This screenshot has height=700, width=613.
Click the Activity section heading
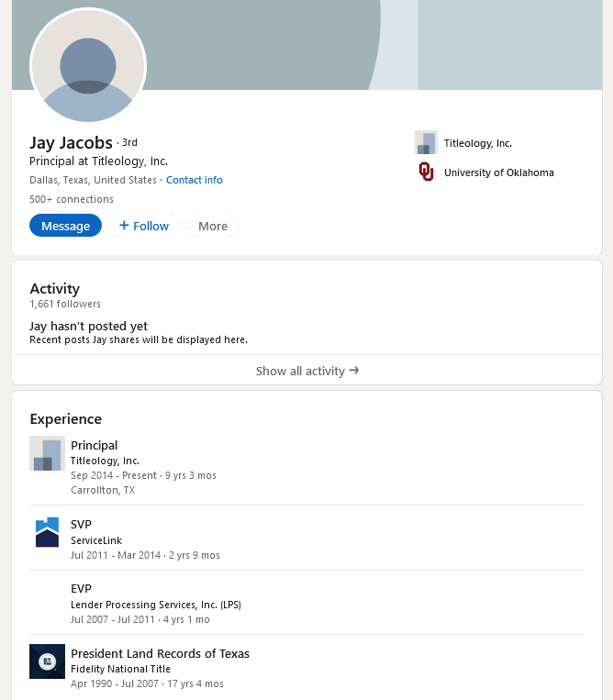coord(54,289)
